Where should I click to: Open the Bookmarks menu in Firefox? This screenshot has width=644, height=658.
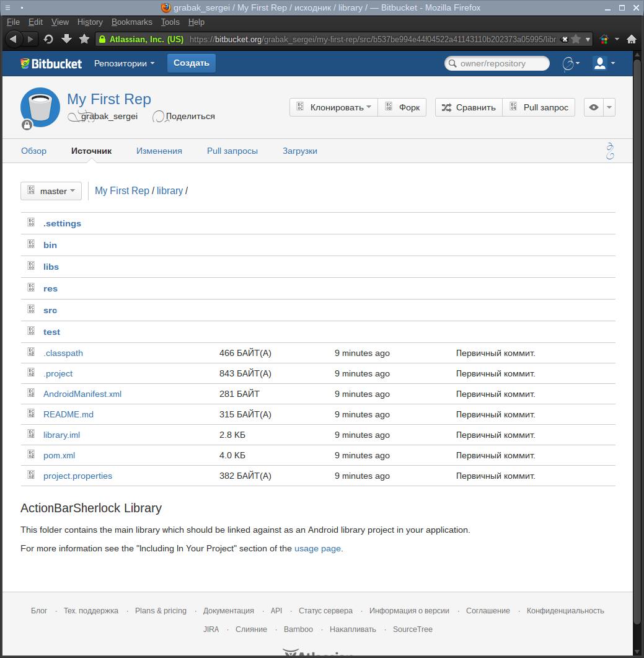point(131,22)
